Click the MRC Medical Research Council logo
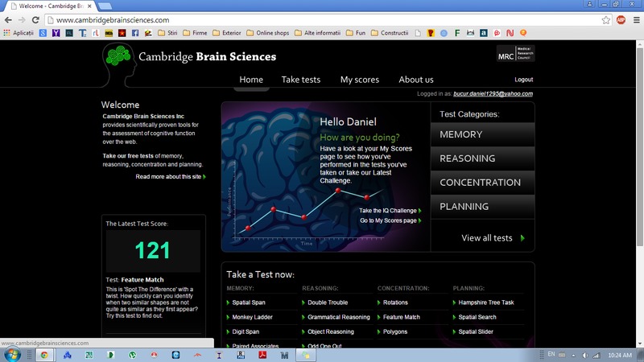 coord(515,53)
